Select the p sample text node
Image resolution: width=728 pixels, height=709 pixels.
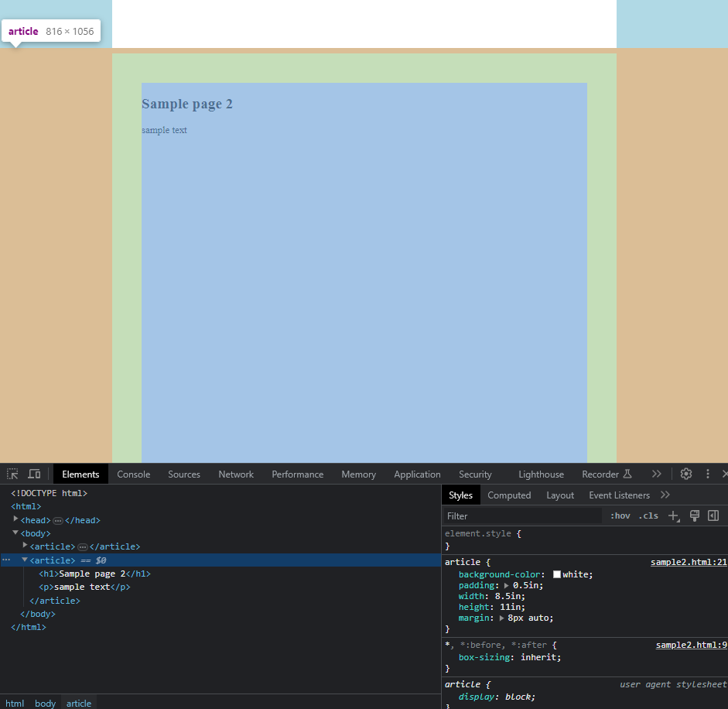84,587
